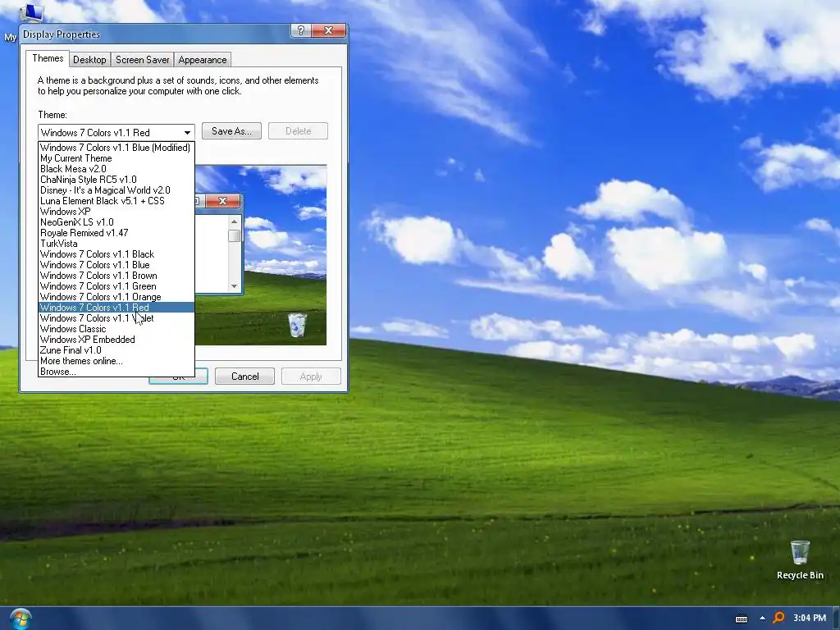Select Windows 7 Colors v1.1 Orange
Image resolution: width=840 pixels, height=630 pixels.
coord(116,297)
